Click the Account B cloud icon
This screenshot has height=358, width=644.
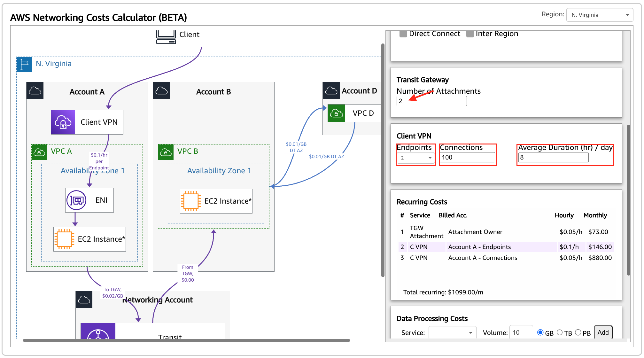161,91
